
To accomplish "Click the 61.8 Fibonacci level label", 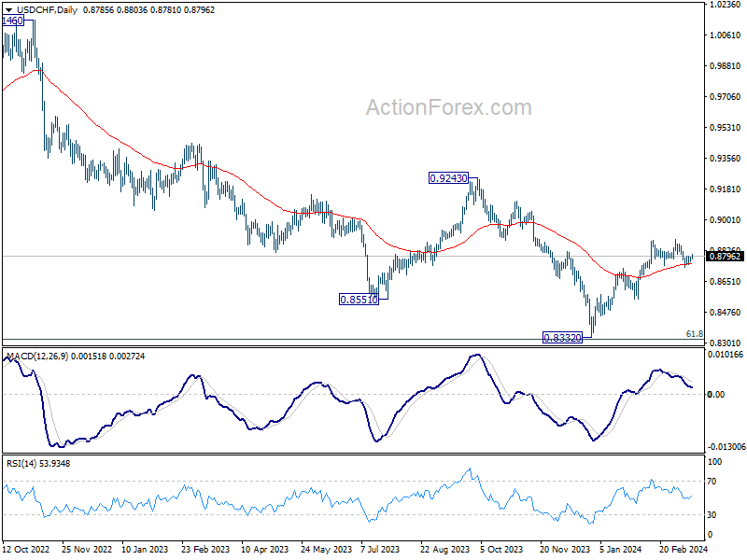I will click(694, 334).
